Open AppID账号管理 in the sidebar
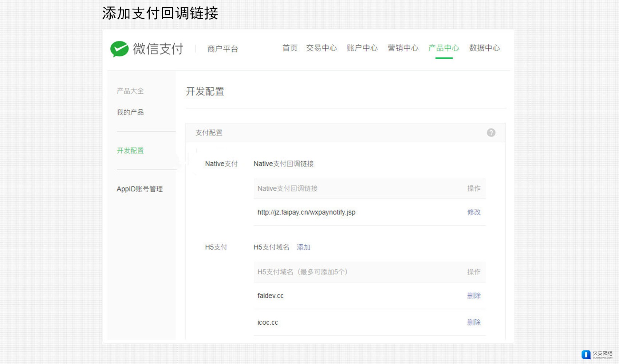 pyautogui.click(x=139, y=189)
